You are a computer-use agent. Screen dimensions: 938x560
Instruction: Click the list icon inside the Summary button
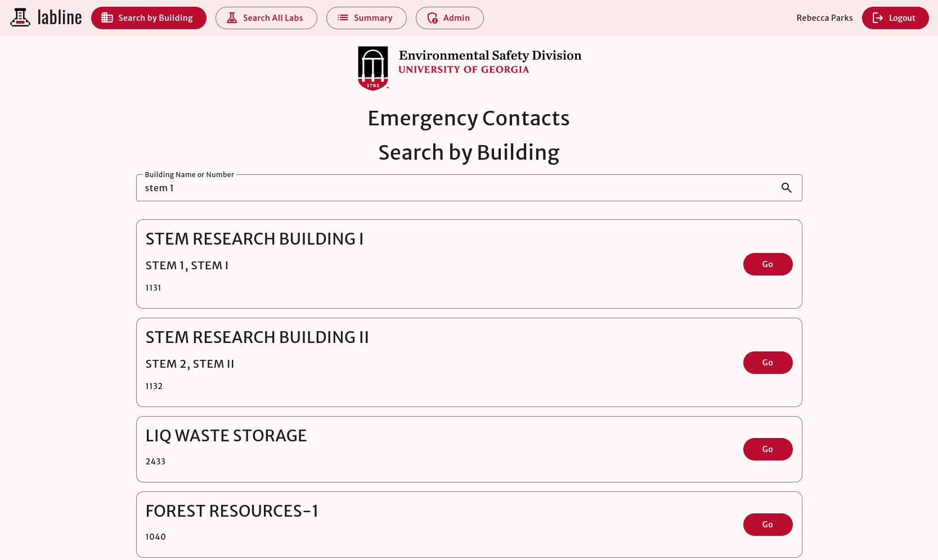pos(342,17)
